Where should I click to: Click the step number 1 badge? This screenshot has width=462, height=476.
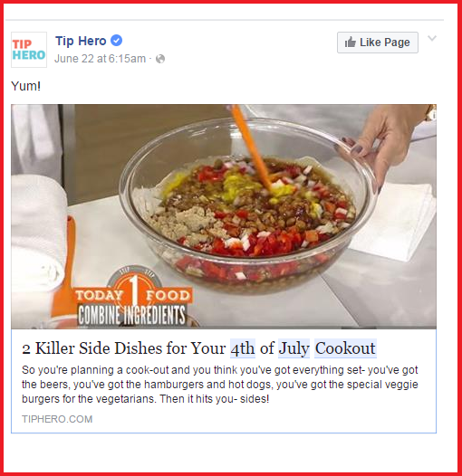tap(133, 290)
